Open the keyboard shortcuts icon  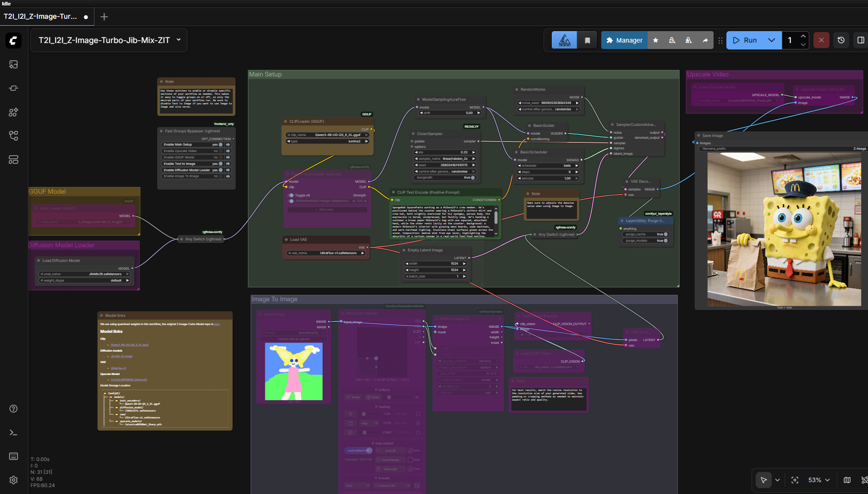tap(13, 456)
